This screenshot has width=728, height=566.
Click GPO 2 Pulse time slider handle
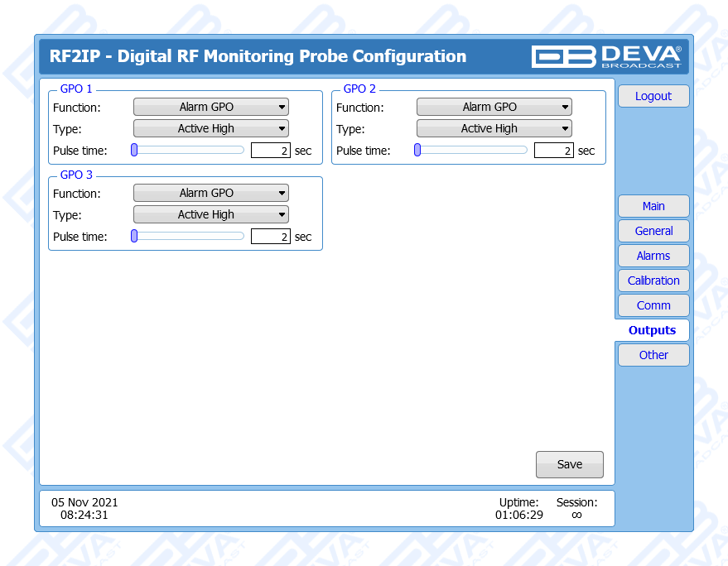click(x=417, y=150)
